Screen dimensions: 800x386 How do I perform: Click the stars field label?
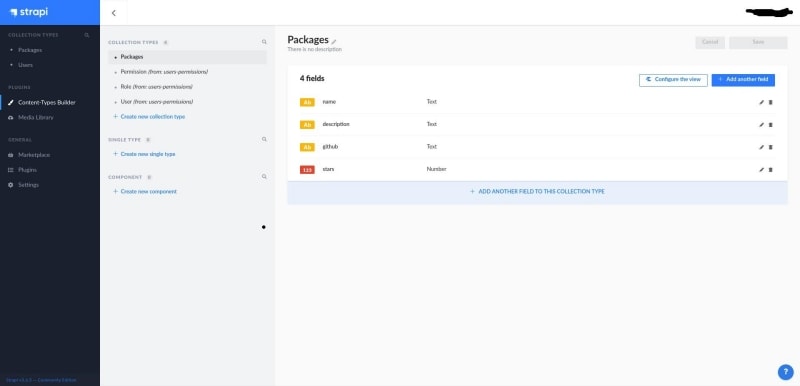point(328,169)
